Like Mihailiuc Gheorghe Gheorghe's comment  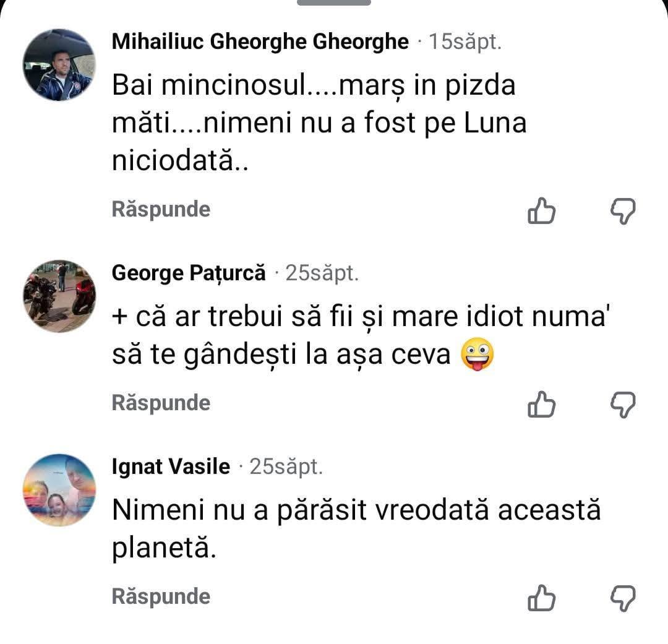[541, 212]
